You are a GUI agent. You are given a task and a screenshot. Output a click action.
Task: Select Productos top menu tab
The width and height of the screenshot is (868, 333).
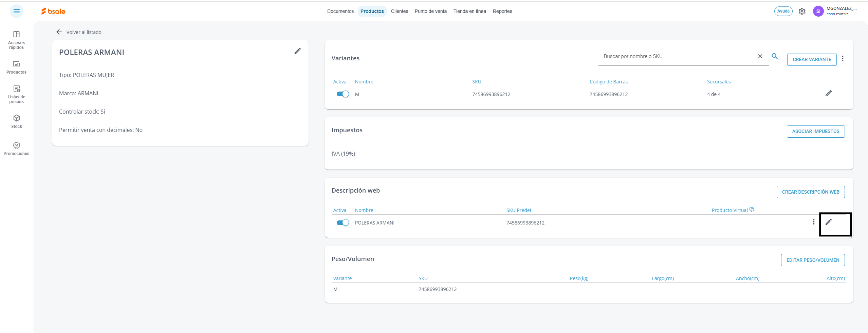(x=372, y=11)
